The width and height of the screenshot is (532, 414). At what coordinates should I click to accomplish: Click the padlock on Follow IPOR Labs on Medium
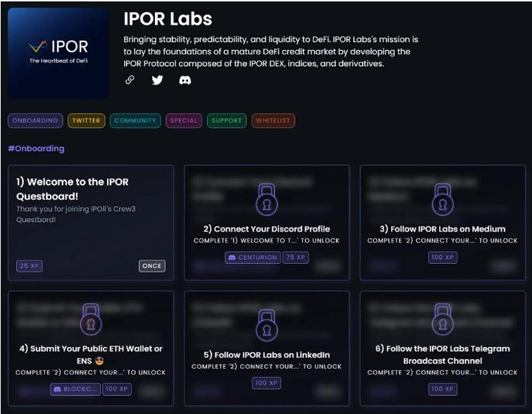point(443,200)
